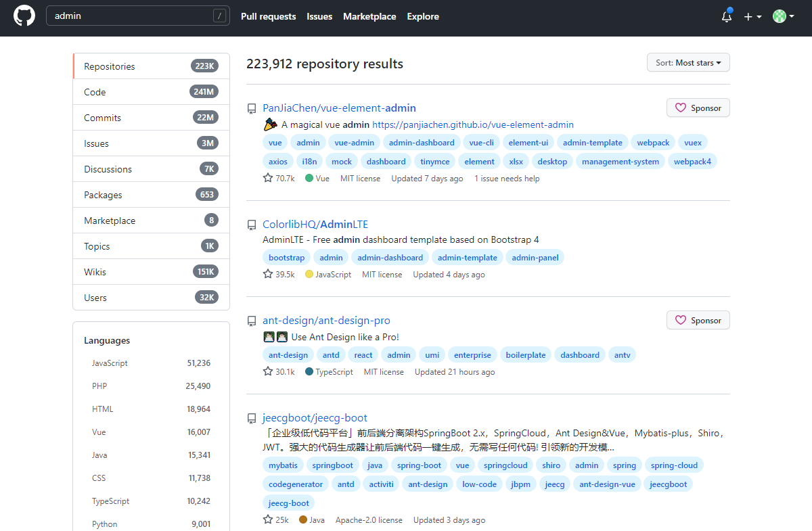Select the Wikis search category
The image size is (812, 531).
pyautogui.click(x=95, y=272)
